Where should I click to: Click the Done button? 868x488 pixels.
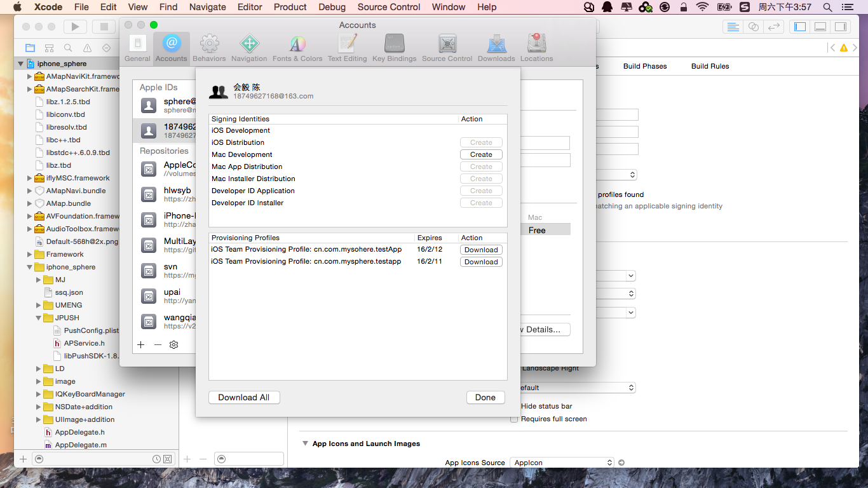click(485, 397)
